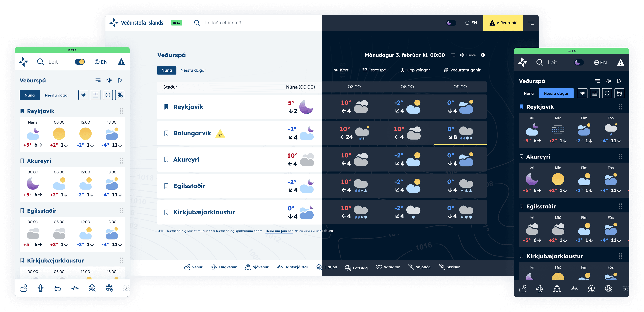Click the text forecast icon in light mobile view
Image resolution: width=644 pixels, height=312 pixels.
point(95,95)
